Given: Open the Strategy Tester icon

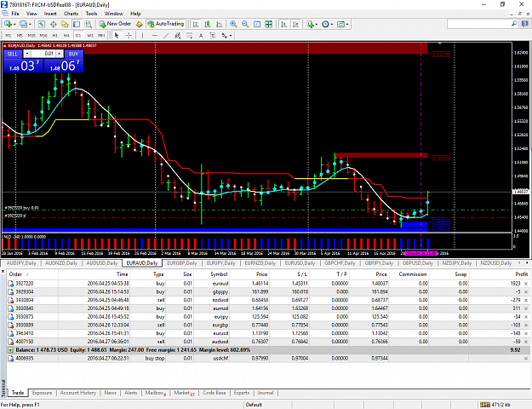Looking at the screenshot, I should 89,24.
